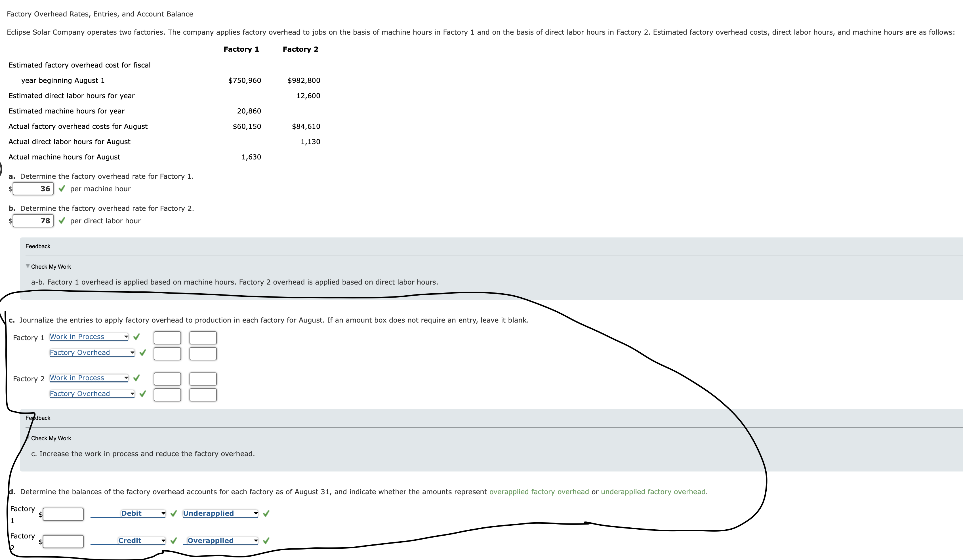Click the green checkmark beside 78 per direct labor hour
This screenshot has height=560, width=963.
click(62, 221)
